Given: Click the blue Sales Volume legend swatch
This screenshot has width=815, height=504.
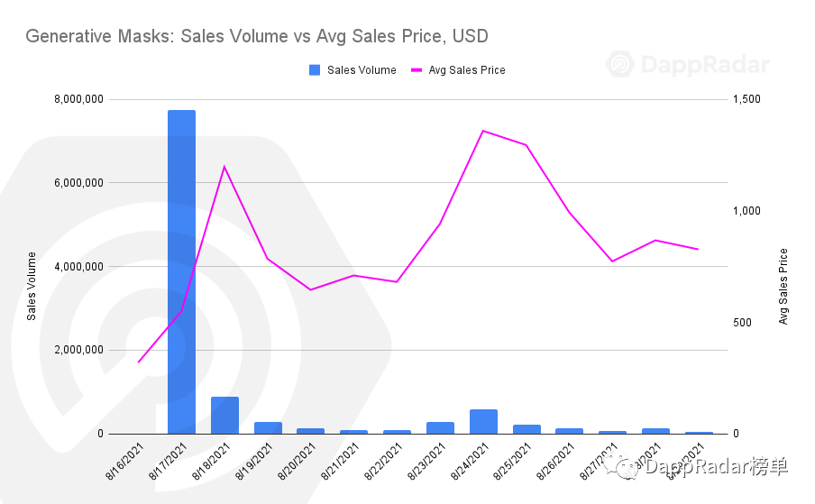Looking at the screenshot, I should coord(315,69).
